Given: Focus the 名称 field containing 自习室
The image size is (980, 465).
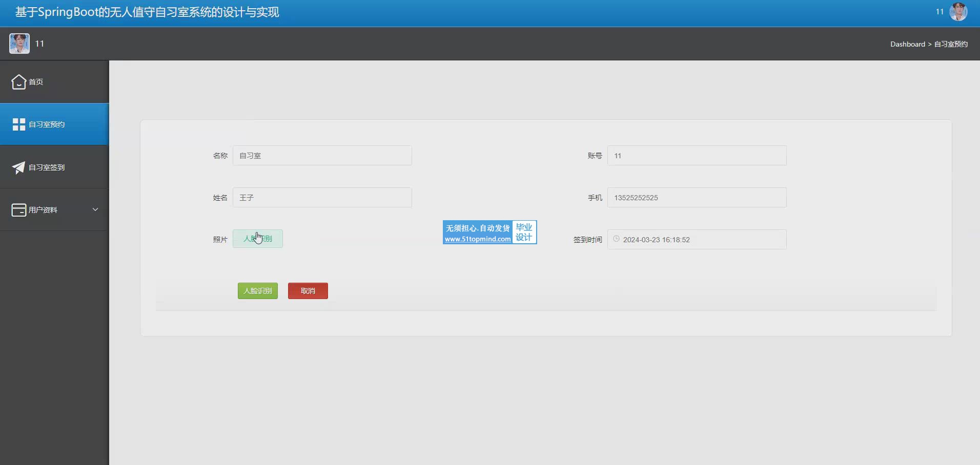Looking at the screenshot, I should click(x=322, y=156).
